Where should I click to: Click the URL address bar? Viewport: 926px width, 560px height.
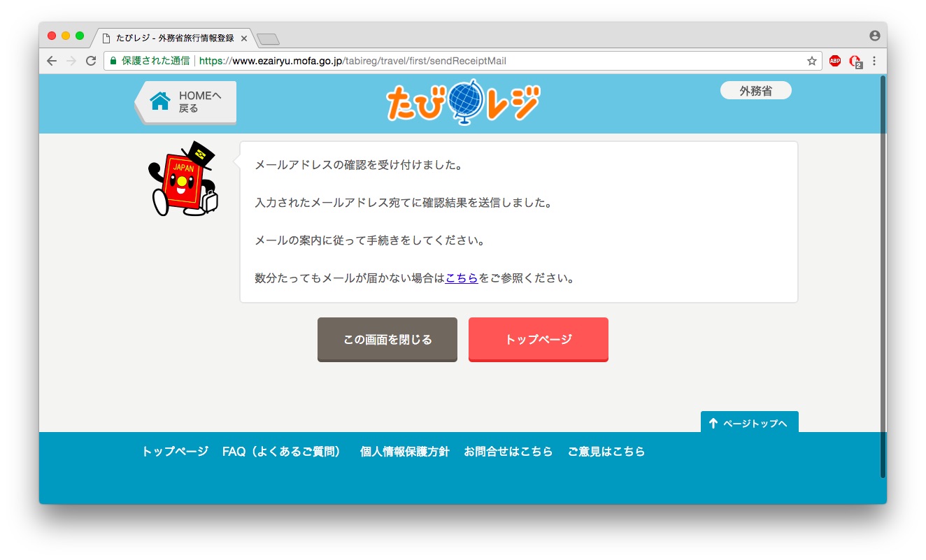click(x=462, y=61)
